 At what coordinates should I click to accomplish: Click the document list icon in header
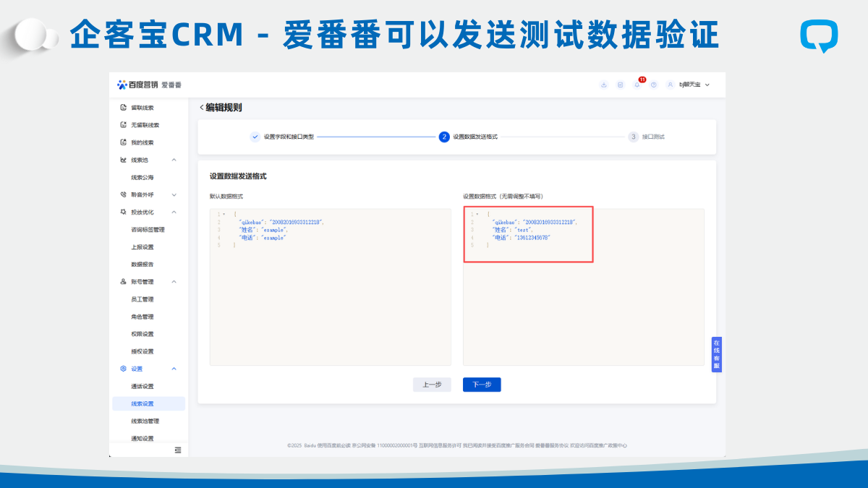pyautogui.click(x=620, y=85)
